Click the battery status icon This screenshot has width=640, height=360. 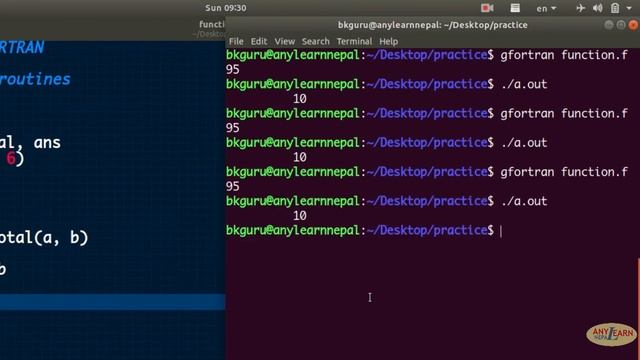click(615, 8)
